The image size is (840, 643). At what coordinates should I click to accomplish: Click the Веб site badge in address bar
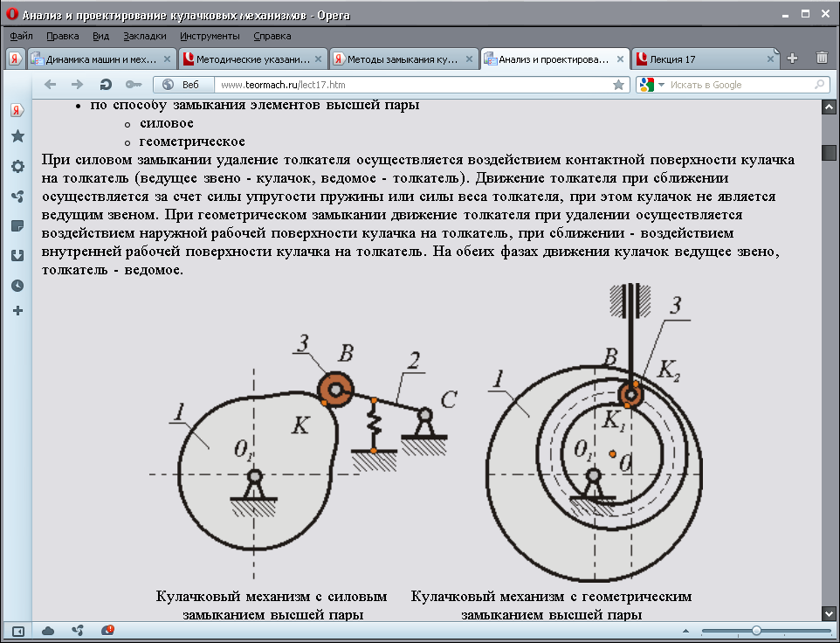point(183,85)
